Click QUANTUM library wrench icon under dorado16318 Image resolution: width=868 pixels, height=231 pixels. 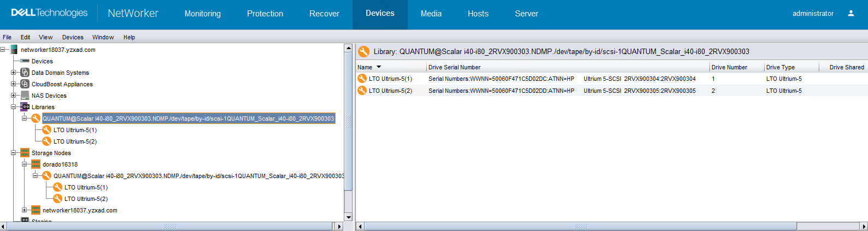(x=46, y=176)
